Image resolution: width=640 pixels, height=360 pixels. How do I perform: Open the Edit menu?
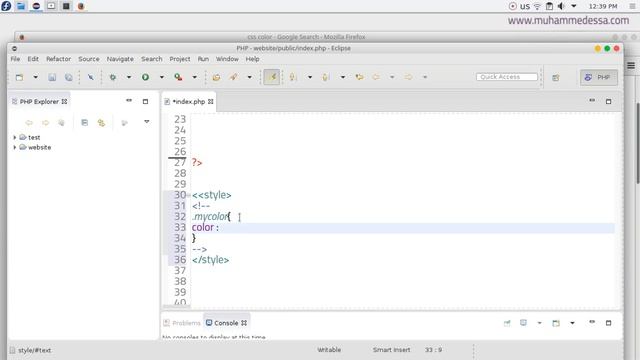pyautogui.click(x=33, y=59)
